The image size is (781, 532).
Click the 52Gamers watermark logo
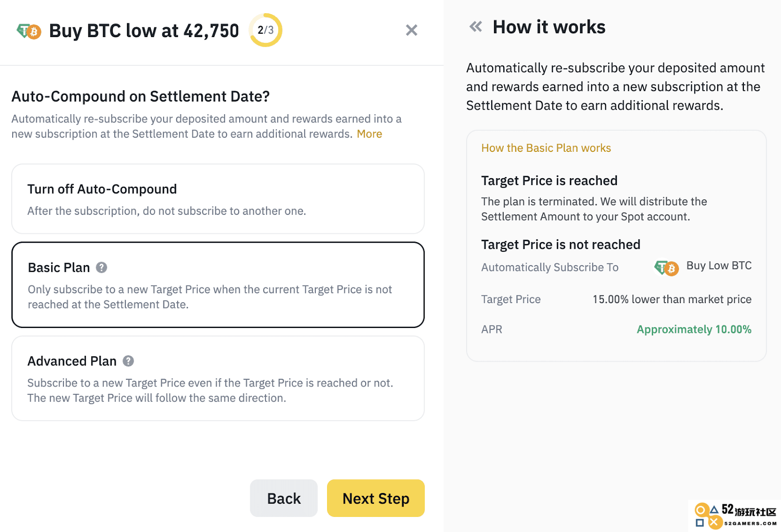click(x=736, y=516)
